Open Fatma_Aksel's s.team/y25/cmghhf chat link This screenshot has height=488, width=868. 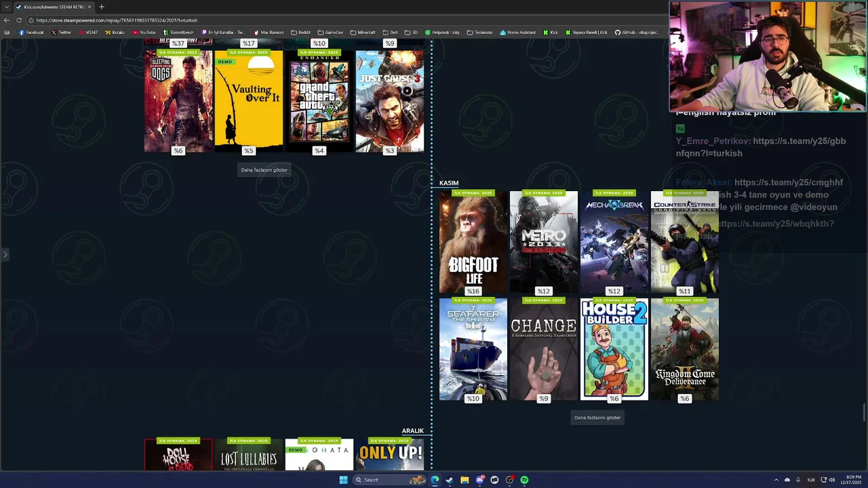(x=789, y=182)
